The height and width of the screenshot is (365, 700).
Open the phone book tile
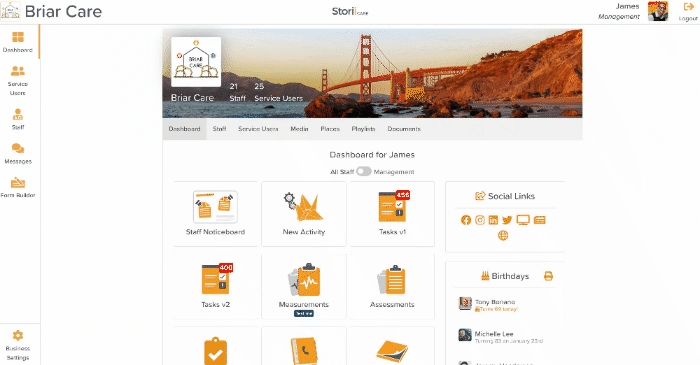[x=304, y=346]
